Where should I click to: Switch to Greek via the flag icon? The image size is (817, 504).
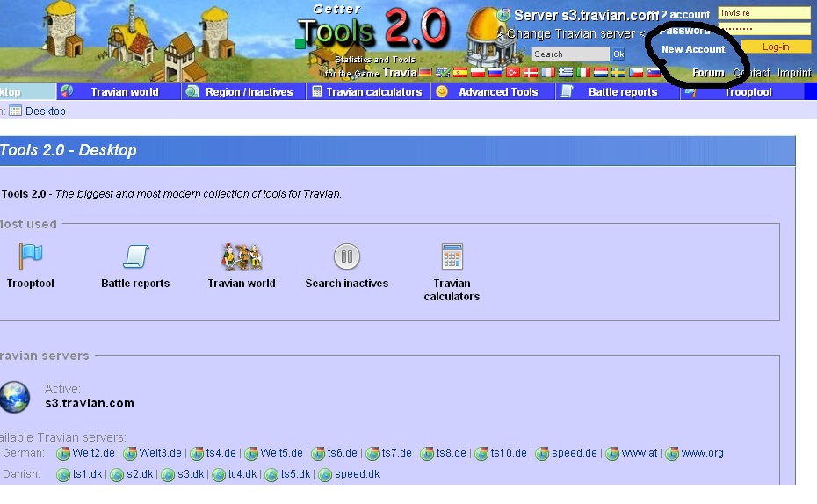click(x=566, y=72)
